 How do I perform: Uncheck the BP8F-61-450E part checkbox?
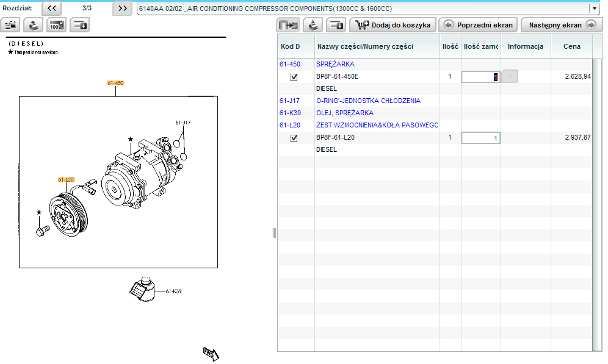pos(294,77)
